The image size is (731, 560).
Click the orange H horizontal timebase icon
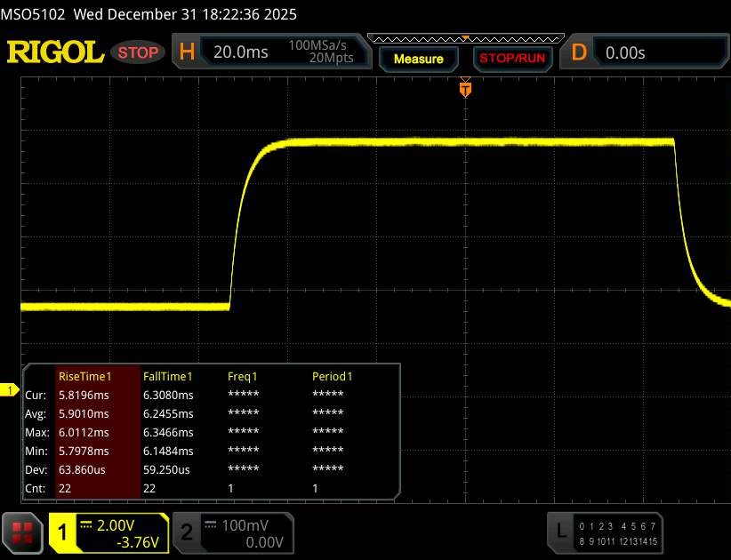click(x=188, y=52)
